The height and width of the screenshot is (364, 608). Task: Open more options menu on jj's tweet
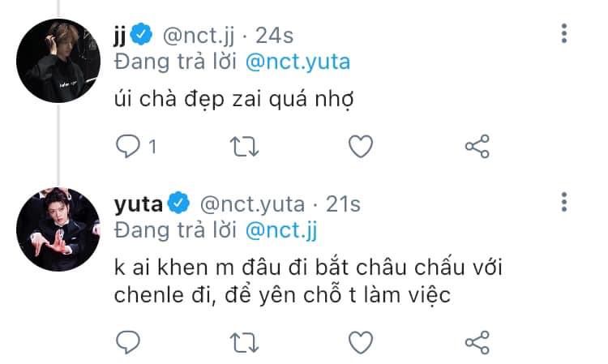(x=564, y=33)
